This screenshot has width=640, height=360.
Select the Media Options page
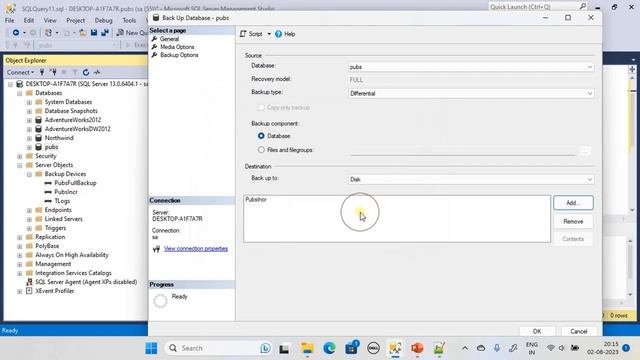[177, 47]
